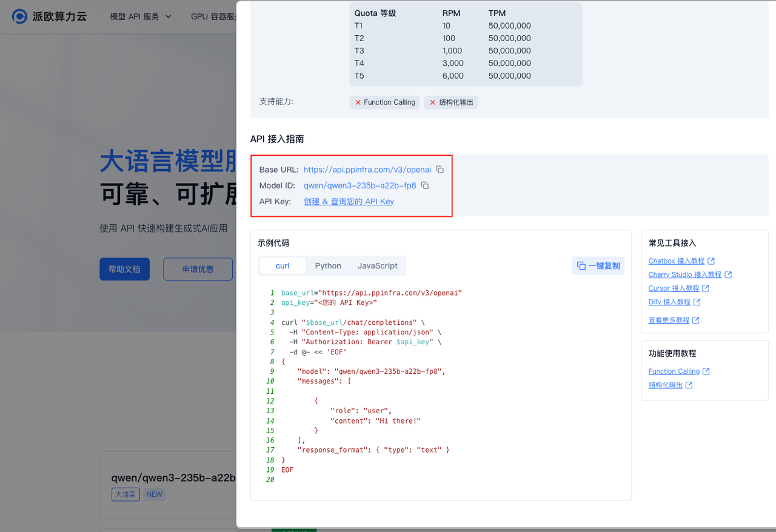Open the Dify 接入教程 link
Image resolution: width=776 pixels, height=532 pixels.
click(669, 302)
